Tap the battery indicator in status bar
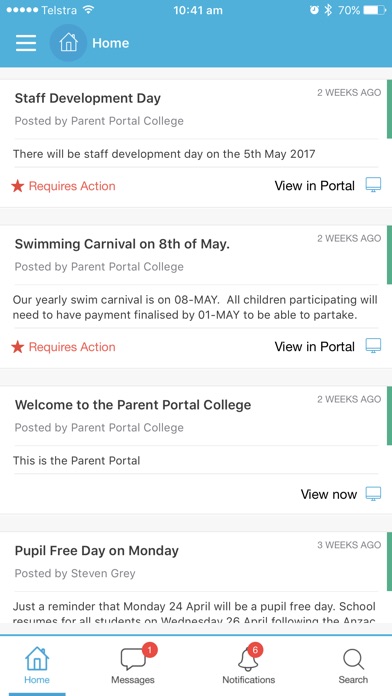The width and height of the screenshot is (392, 696). tap(375, 10)
